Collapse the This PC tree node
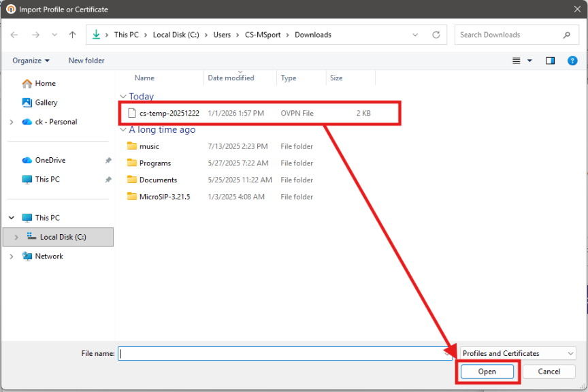The width and height of the screenshot is (588, 392). (x=12, y=218)
